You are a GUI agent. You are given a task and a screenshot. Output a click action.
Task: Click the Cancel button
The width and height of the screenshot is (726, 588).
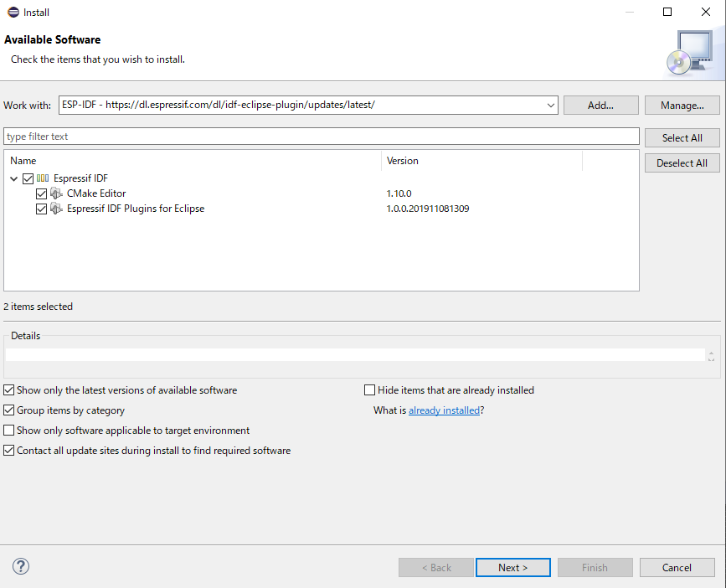pyautogui.click(x=677, y=568)
